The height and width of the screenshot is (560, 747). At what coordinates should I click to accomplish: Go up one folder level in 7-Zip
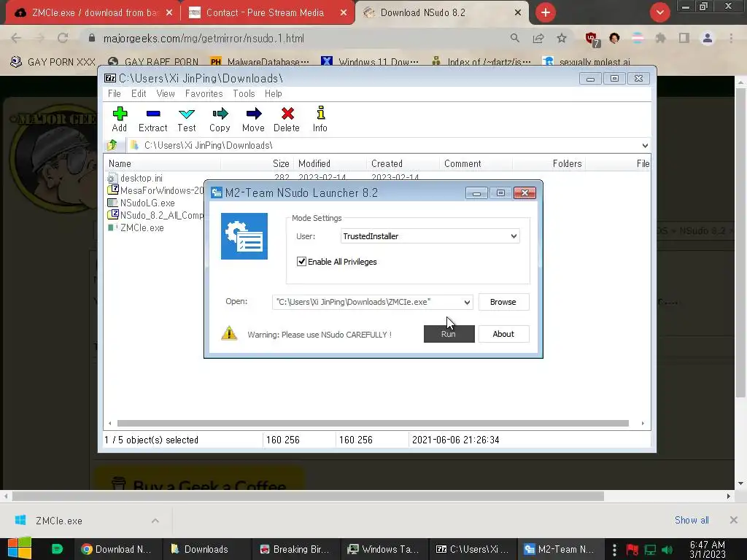(112, 145)
